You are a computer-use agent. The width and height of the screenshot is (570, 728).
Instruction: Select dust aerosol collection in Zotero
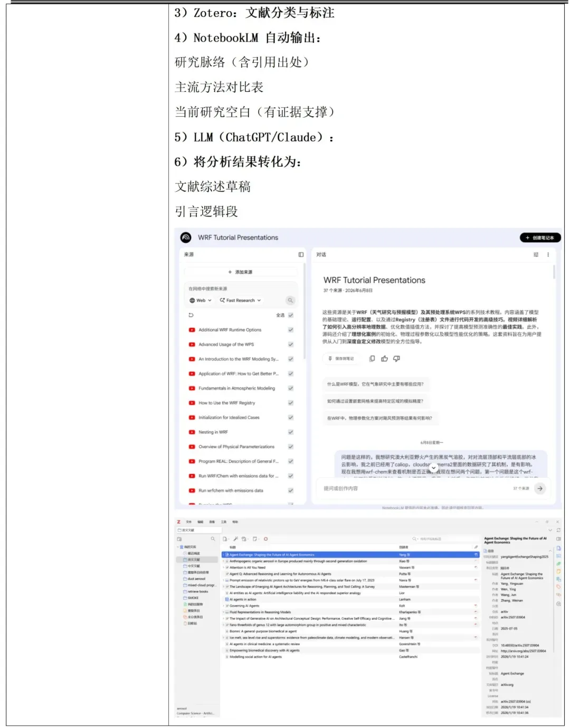click(196, 579)
